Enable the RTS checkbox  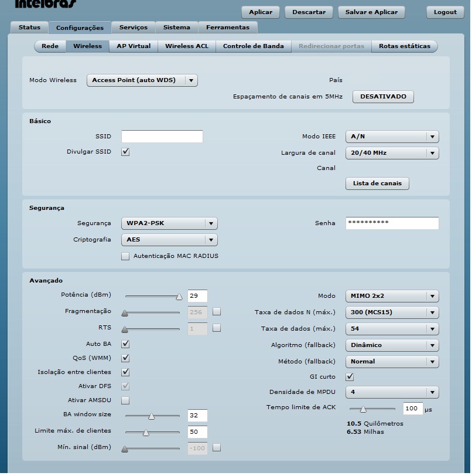[x=217, y=328]
